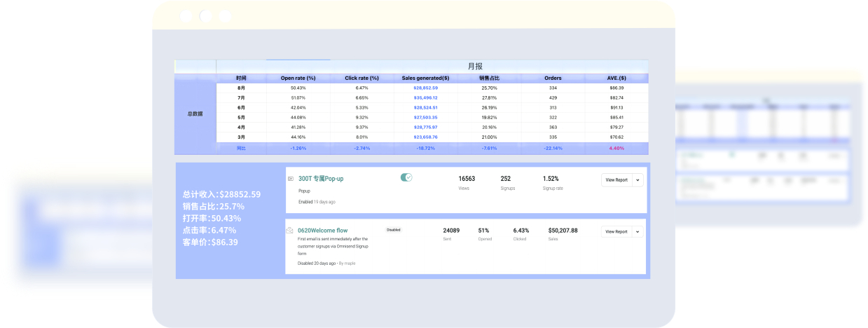Open the 0620Welcome flow title link
This screenshot has height=328, width=868.
point(322,230)
